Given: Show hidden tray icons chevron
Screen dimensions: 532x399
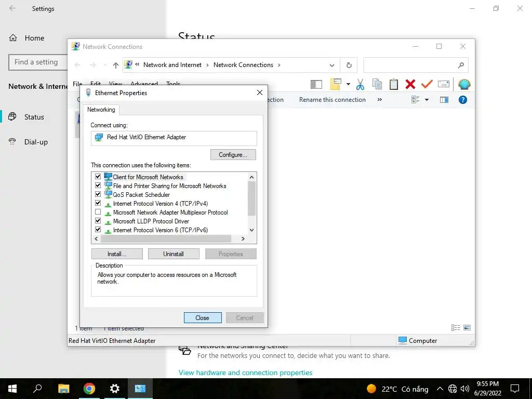Looking at the screenshot, I should [440, 389].
